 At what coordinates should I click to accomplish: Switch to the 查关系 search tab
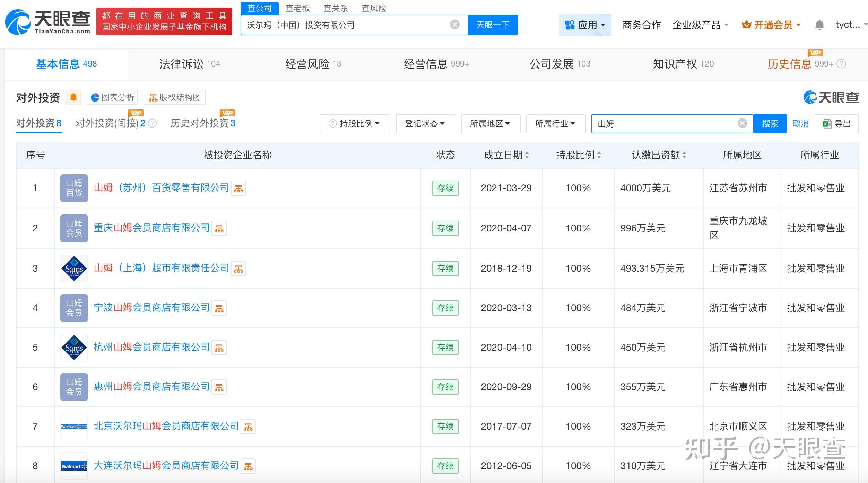[336, 8]
